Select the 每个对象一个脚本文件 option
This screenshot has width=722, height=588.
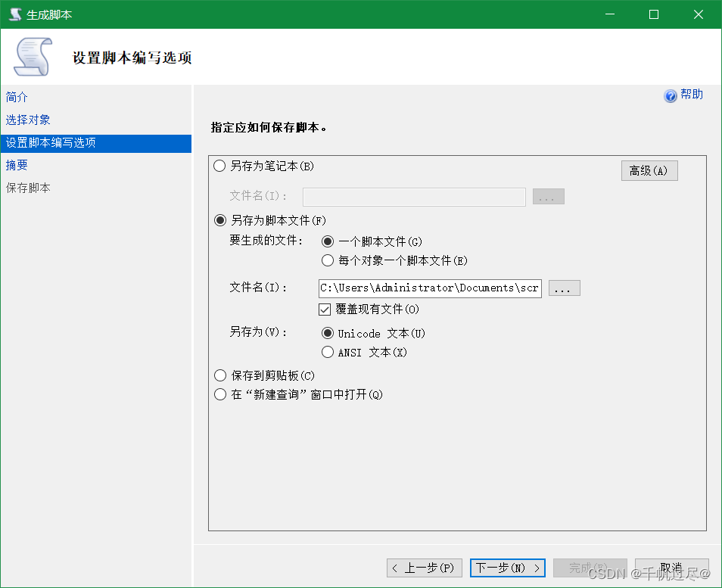(327, 260)
